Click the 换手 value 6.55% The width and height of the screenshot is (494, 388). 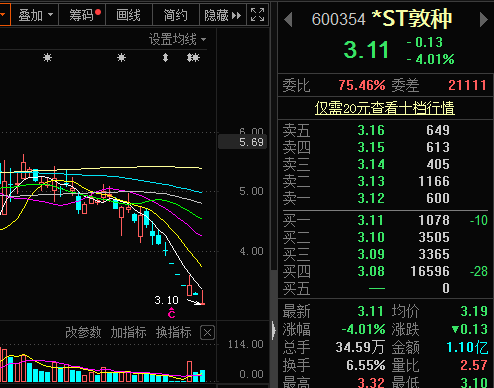[x=366, y=365]
